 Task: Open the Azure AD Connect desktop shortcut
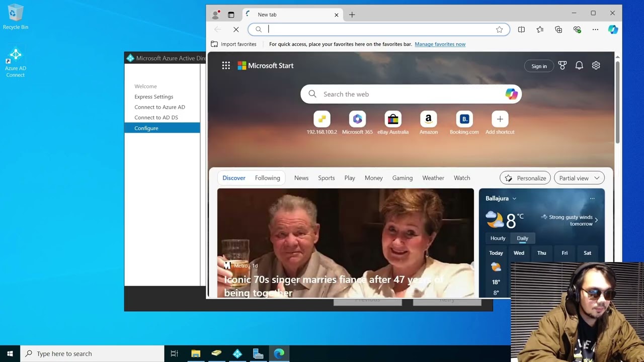pos(16,62)
